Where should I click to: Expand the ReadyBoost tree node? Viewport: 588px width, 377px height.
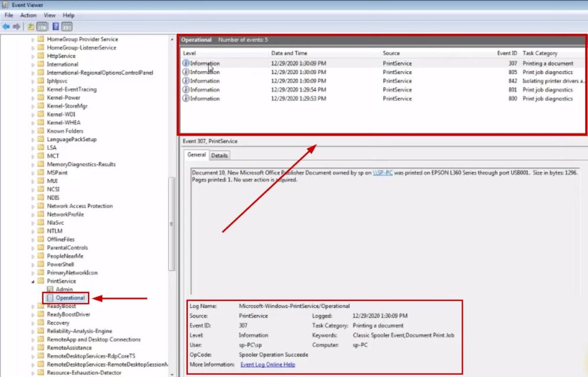(x=33, y=306)
